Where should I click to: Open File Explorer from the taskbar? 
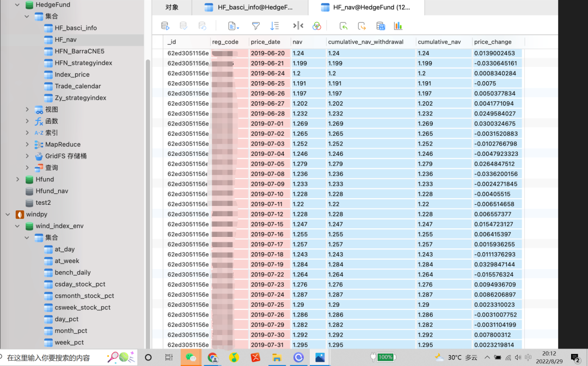coord(277,357)
